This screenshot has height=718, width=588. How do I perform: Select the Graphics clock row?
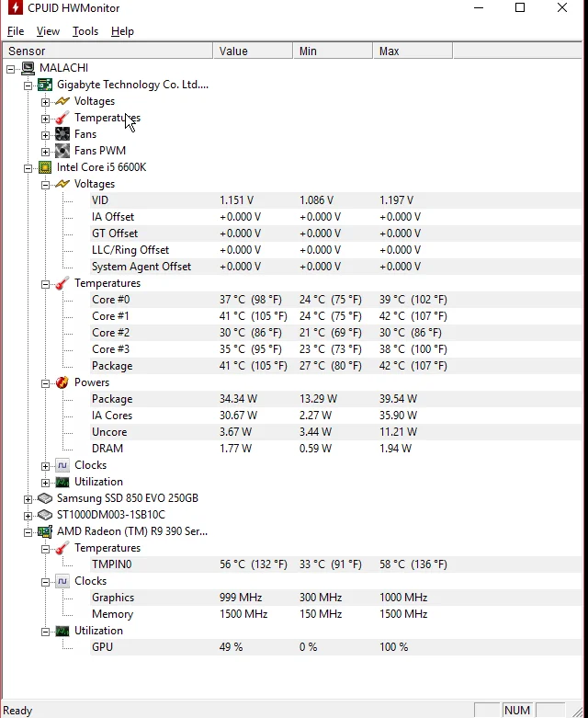coord(335,598)
